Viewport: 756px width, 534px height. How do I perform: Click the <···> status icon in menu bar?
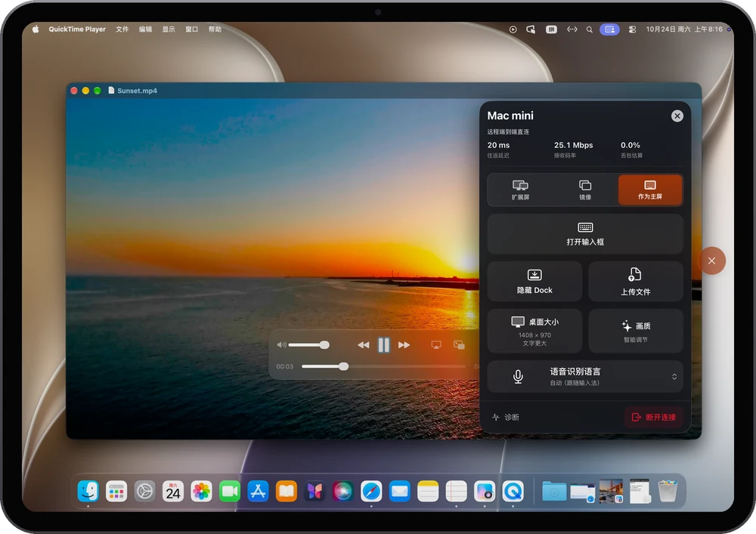(572, 29)
